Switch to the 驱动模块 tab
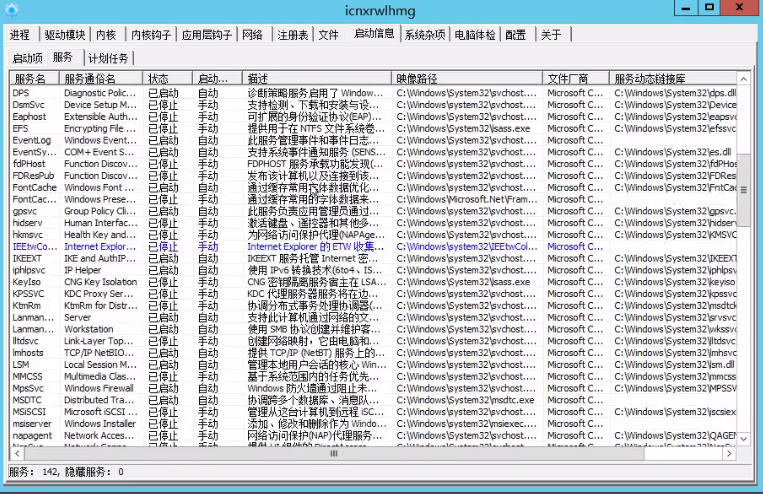Screen dimensions: 763x494 [66, 34]
